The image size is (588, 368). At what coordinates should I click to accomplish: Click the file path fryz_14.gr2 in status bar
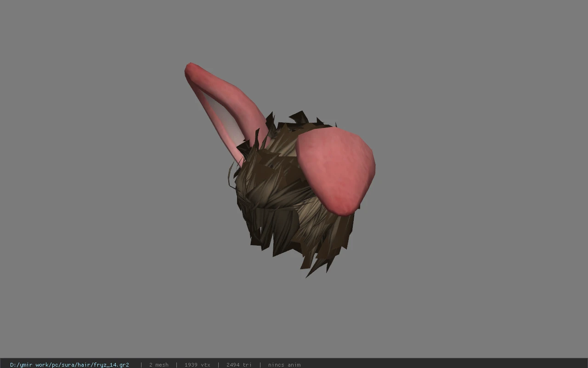pyautogui.click(x=69, y=365)
